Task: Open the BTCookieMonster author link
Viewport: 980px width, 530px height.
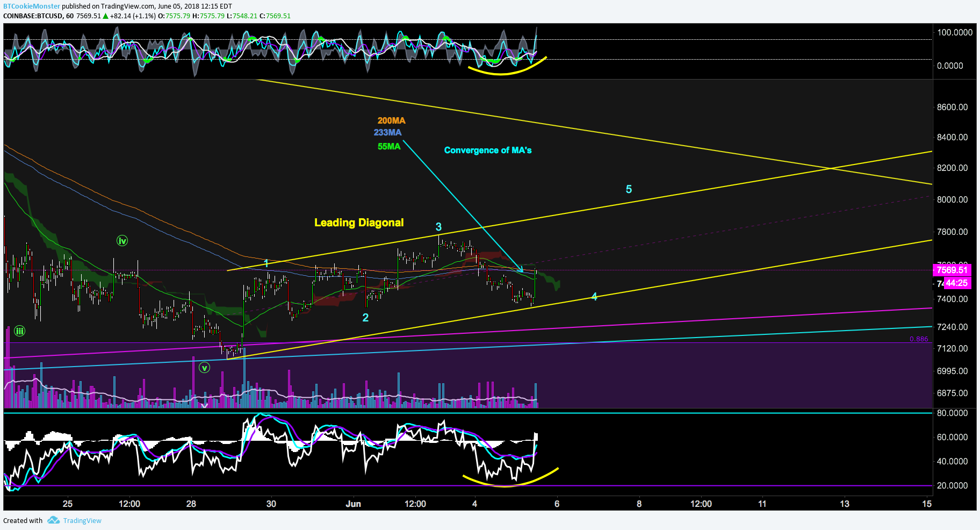Action: [x=32, y=6]
